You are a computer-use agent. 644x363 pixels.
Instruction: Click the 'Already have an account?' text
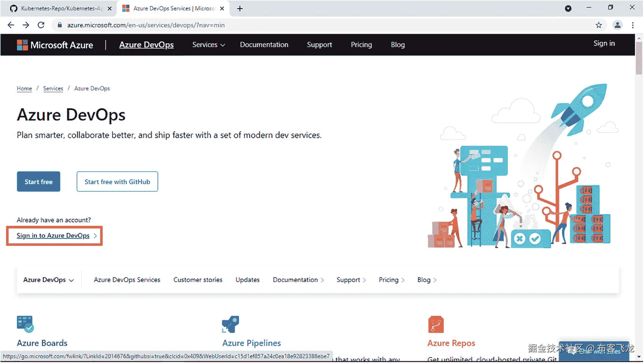pos(54,220)
